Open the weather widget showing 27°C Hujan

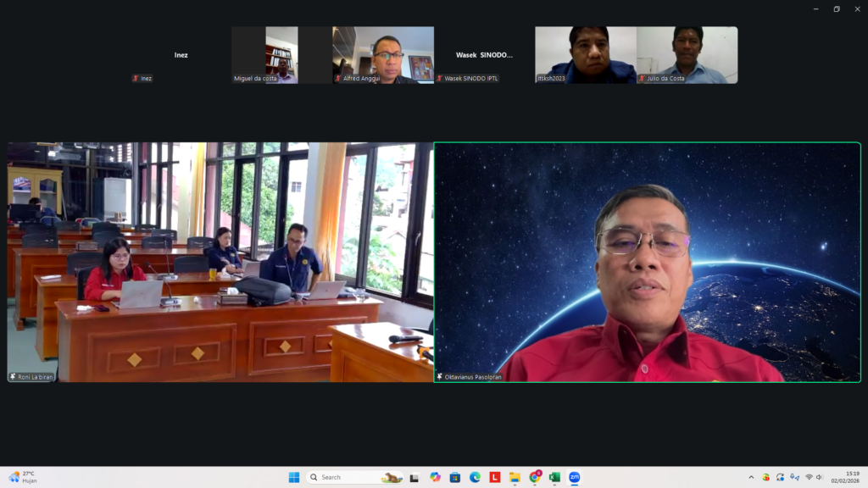point(24,477)
